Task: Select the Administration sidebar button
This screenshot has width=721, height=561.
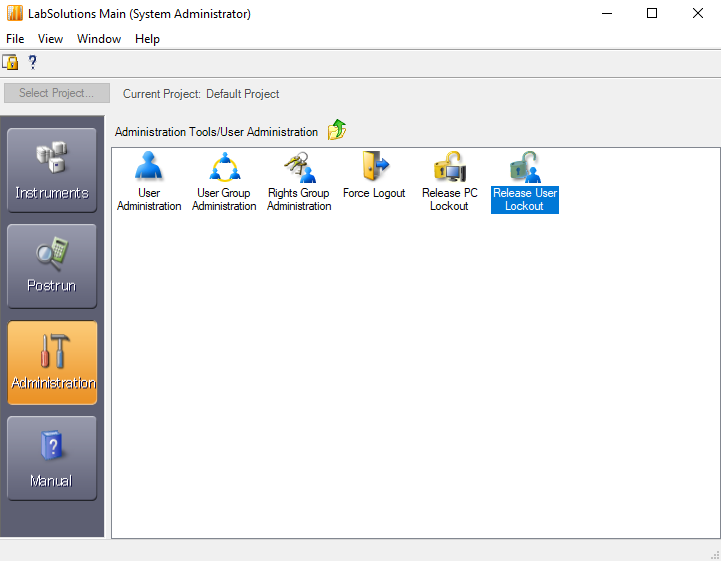Action: pyautogui.click(x=52, y=362)
